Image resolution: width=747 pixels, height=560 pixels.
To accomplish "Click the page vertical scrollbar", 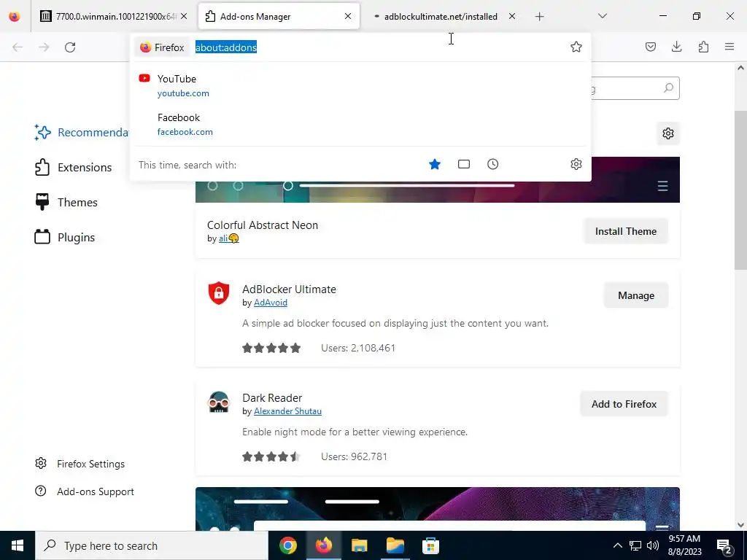I will pyautogui.click(x=740, y=190).
